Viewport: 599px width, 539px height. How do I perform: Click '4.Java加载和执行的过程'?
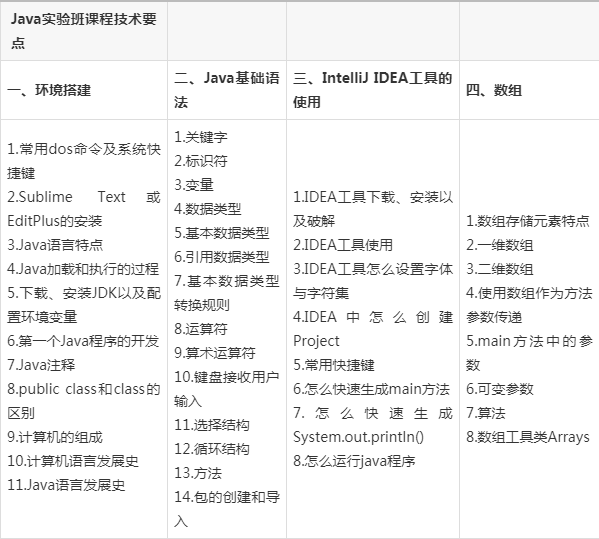83,269
